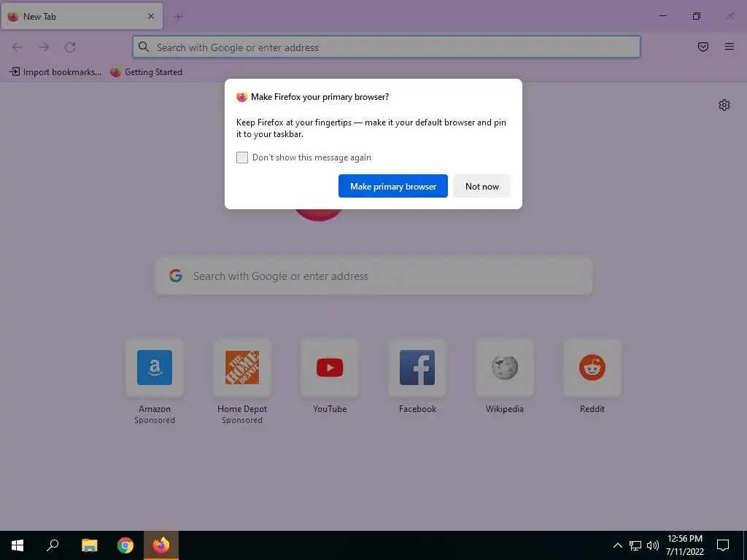The height and width of the screenshot is (560, 747).
Task: Show hidden system tray icons
Action: (x=617, y=545)
